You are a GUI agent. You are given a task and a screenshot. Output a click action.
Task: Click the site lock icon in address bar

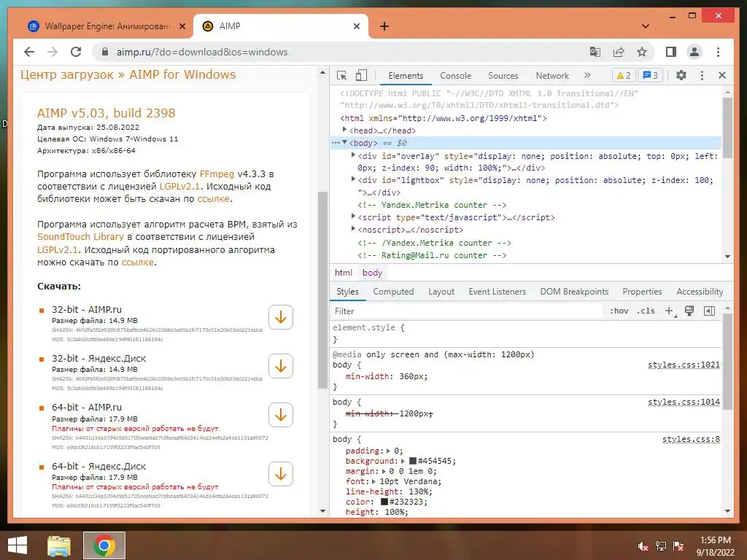click(105, 52)
